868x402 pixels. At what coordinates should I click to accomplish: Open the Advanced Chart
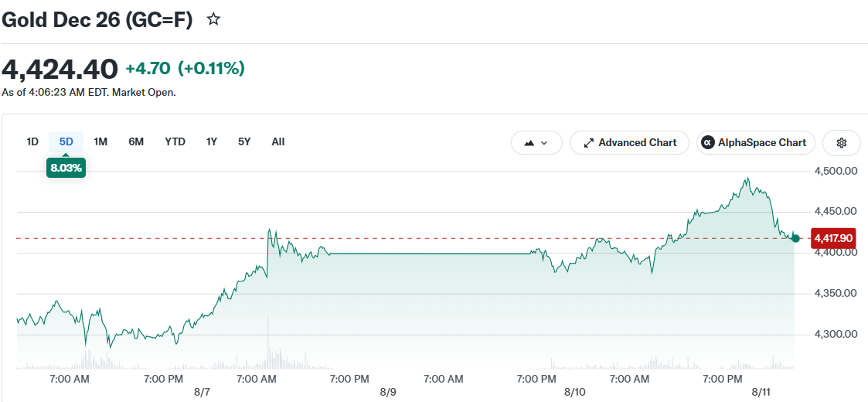pos(629,143)
